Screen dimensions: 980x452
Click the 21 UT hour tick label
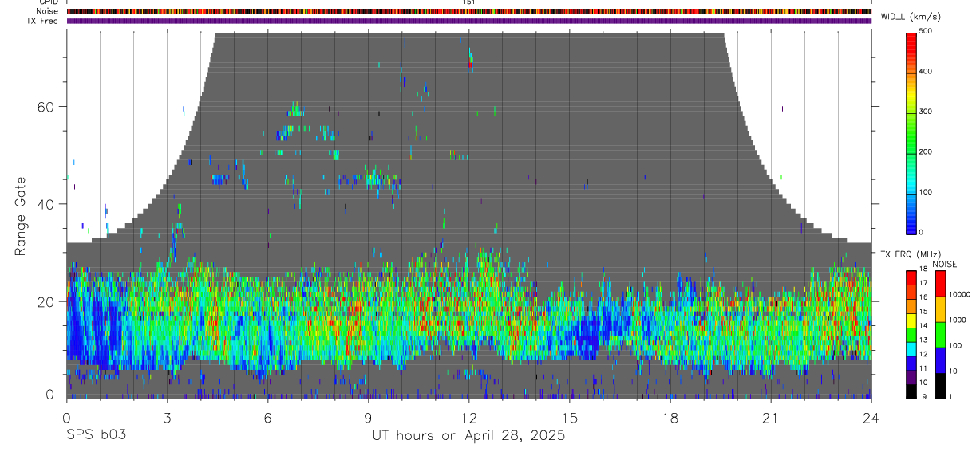tap(771, 418)
